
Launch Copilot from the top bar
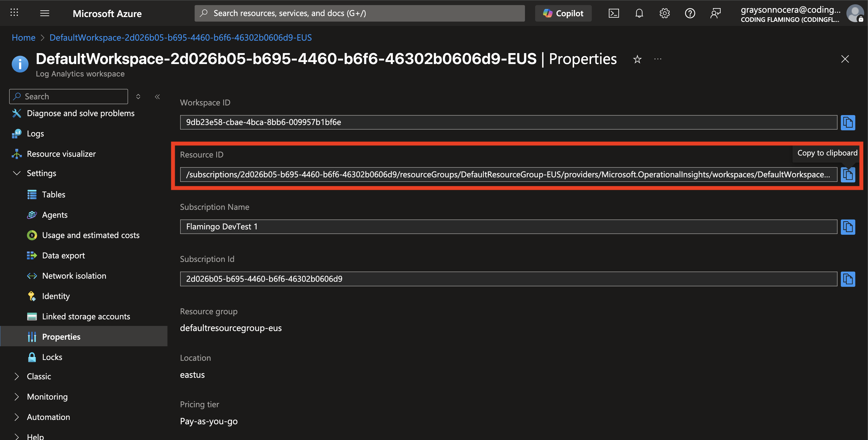click(x=563, y=13)
